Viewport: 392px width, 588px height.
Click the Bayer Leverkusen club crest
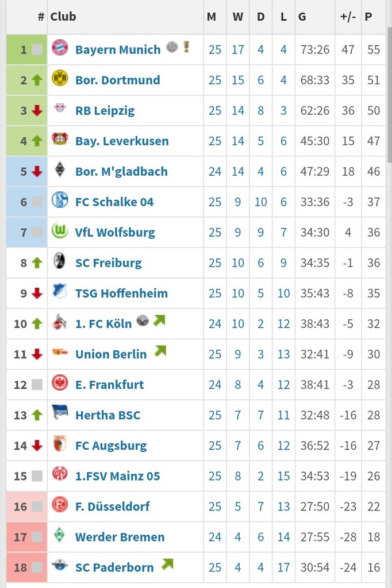coord(60,140)
